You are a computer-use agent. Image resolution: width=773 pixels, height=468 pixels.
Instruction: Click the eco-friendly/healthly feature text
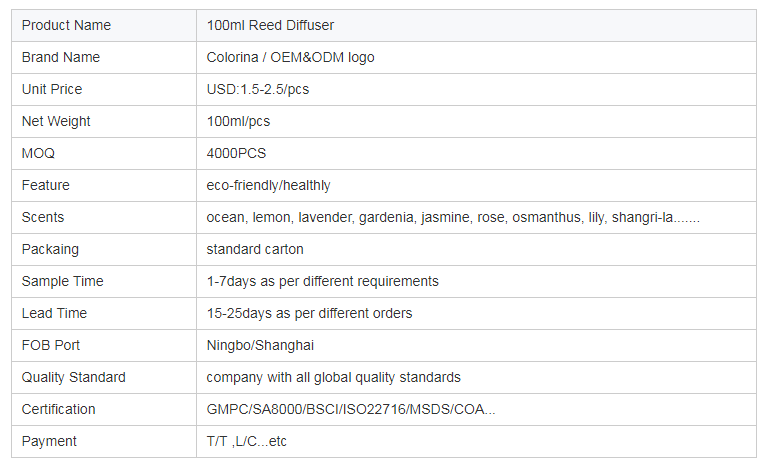point(268,185)
